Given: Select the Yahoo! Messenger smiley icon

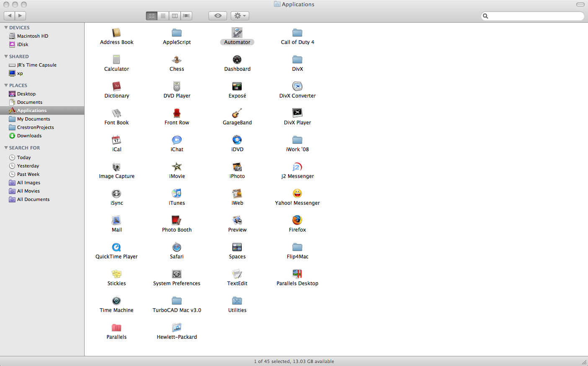Looking at the screenshot, I should [x=297, y=193].
